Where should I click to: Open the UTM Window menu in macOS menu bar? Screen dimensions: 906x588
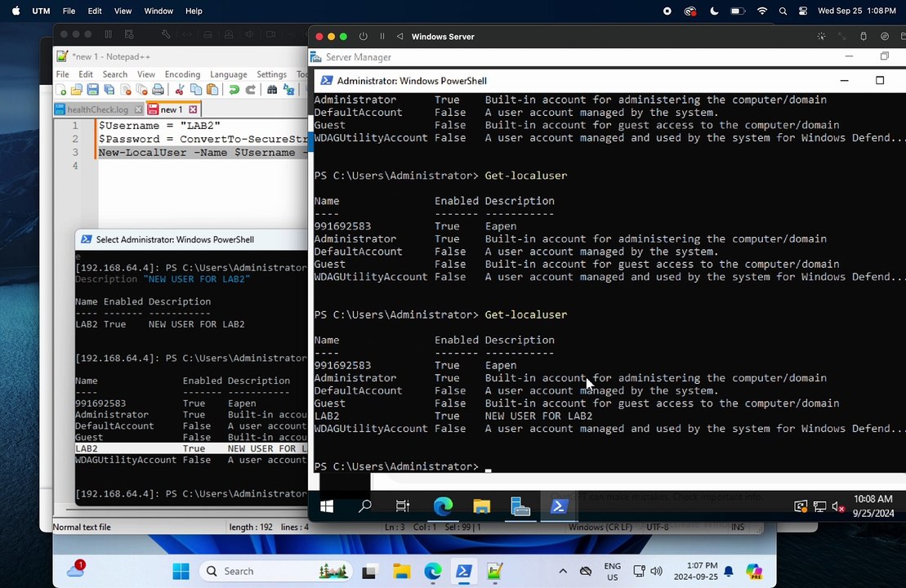(x=158, y=11)
